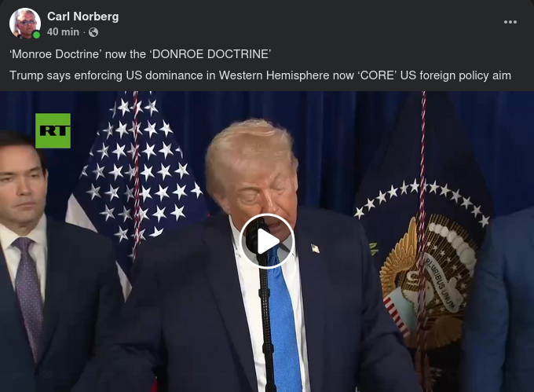The width and height of the screenshot is (534, 392).
Task: Click the globe public privacy icon
Action: click(x=93, y=32)
